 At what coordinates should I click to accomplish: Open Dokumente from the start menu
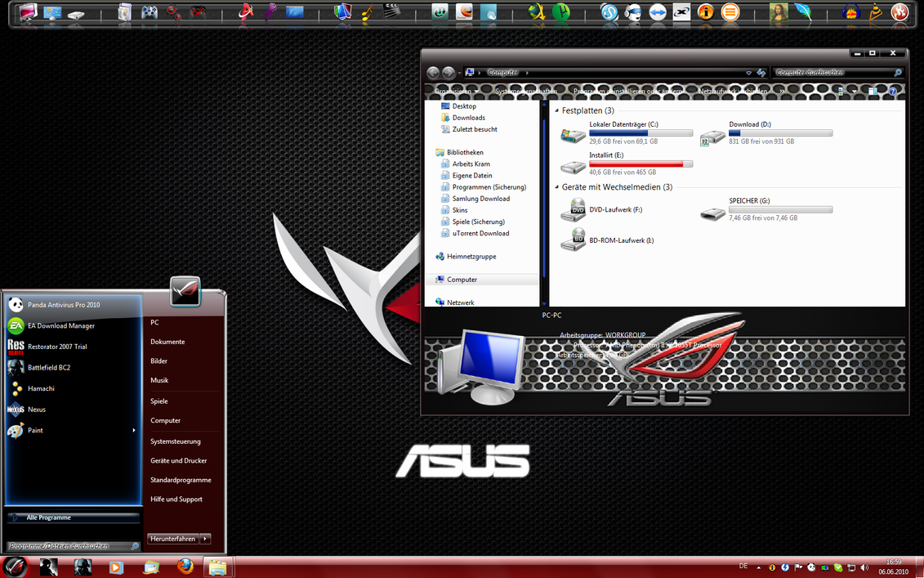click(167, 342)
